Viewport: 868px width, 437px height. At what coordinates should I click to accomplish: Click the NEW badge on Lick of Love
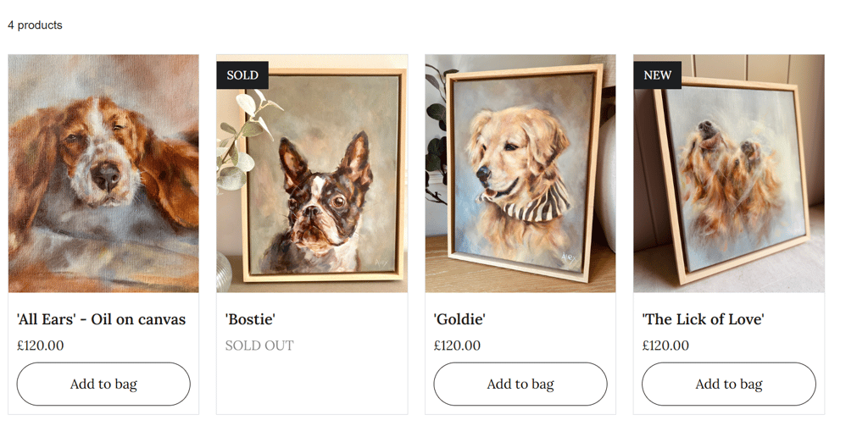click(658, 75)
